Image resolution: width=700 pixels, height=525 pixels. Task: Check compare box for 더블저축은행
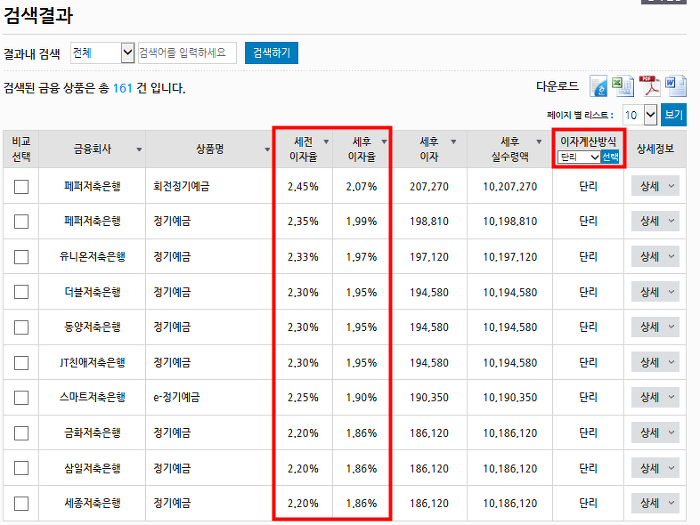(21, 292)
